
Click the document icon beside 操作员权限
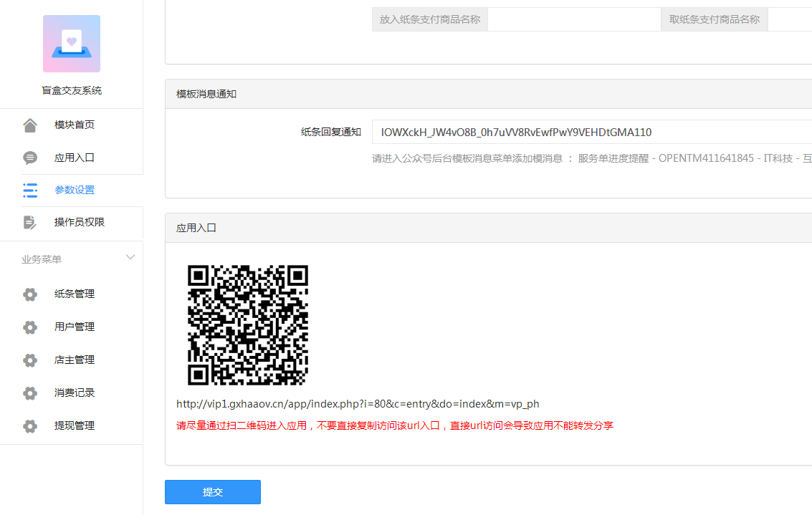coord(30,223)
